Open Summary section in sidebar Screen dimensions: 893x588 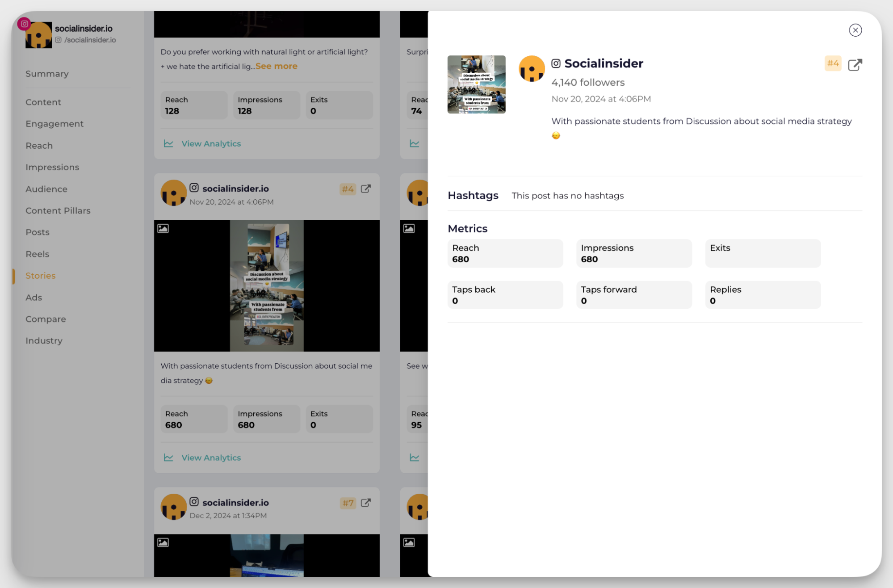pos(47,74)
